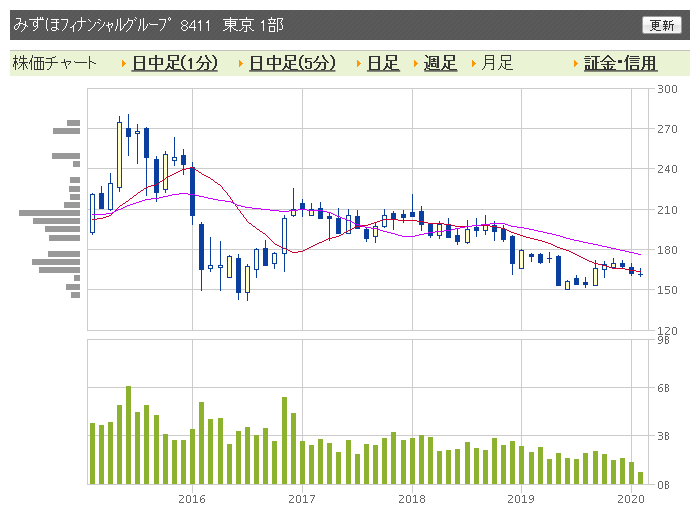Click the 2020 year label on the axis
This screenshot has width=700, height=530.
click(x=631, y=499)
